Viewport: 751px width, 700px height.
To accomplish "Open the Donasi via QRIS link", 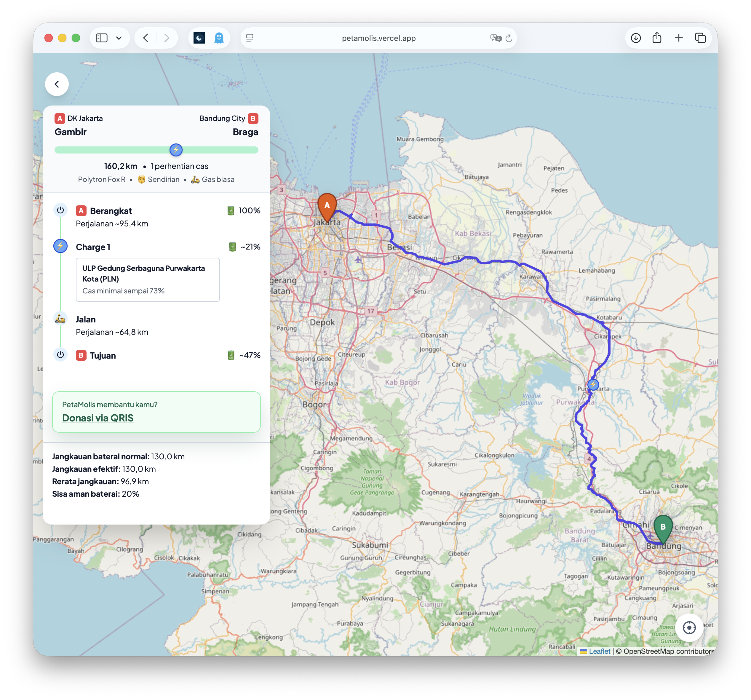I will tap(98, 418).
